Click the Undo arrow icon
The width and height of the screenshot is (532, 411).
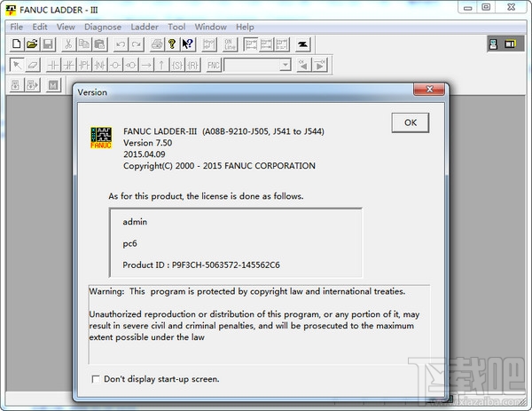coord(121,44)
